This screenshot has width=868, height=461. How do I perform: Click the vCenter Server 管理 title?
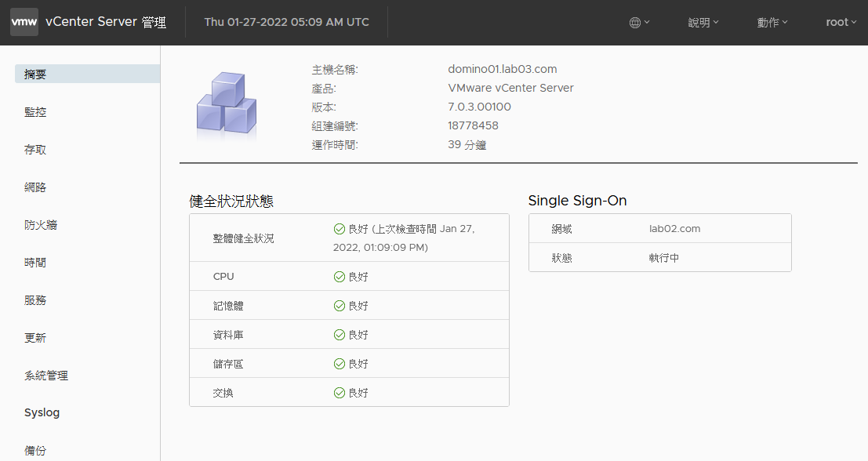tap(106, 22)
